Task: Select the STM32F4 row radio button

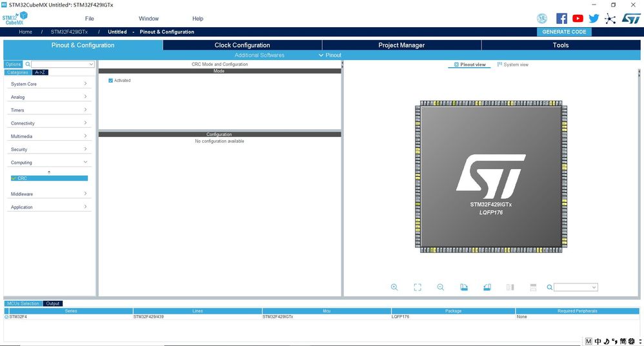Action: pos(6,317)
